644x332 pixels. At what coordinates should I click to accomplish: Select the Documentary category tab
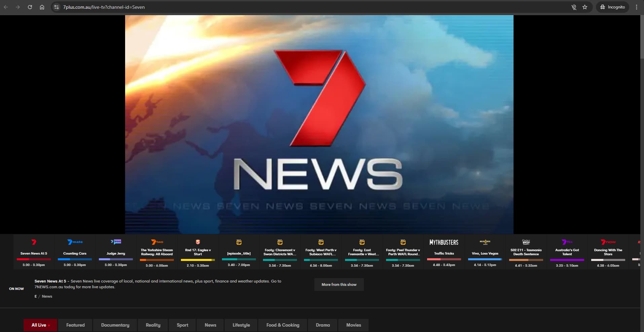click(115, 325)
